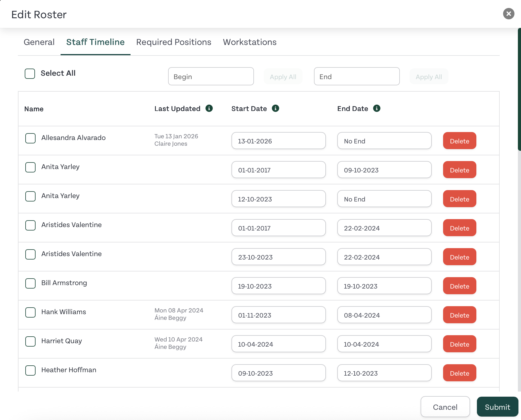The image size is (521, 420).
Task: Open the End date picker field
Action: pos(357,77)
